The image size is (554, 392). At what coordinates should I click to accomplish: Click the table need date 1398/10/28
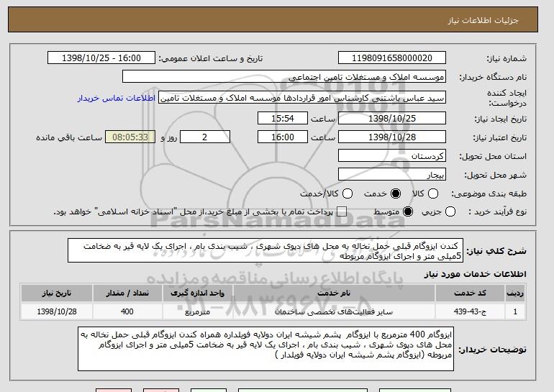click(57, 311)
